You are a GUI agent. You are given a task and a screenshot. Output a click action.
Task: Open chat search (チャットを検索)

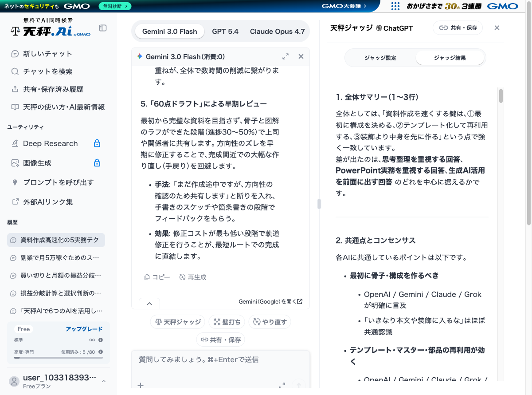44,71
